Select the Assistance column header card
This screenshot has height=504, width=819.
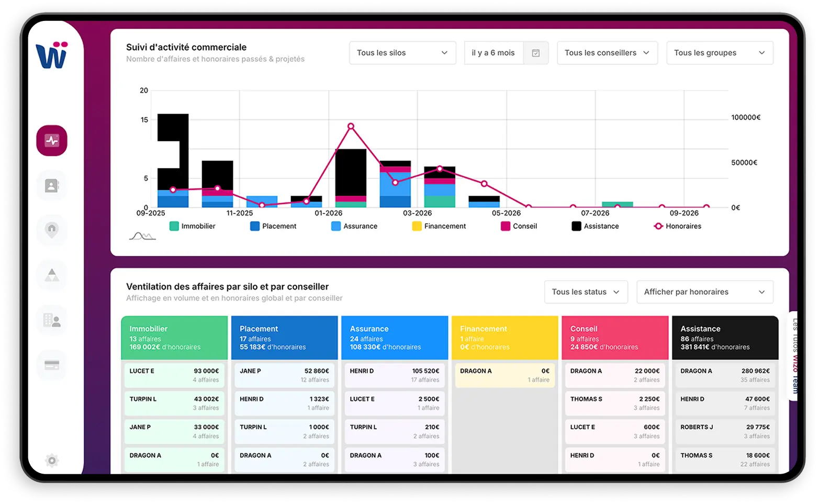[725, 338]
